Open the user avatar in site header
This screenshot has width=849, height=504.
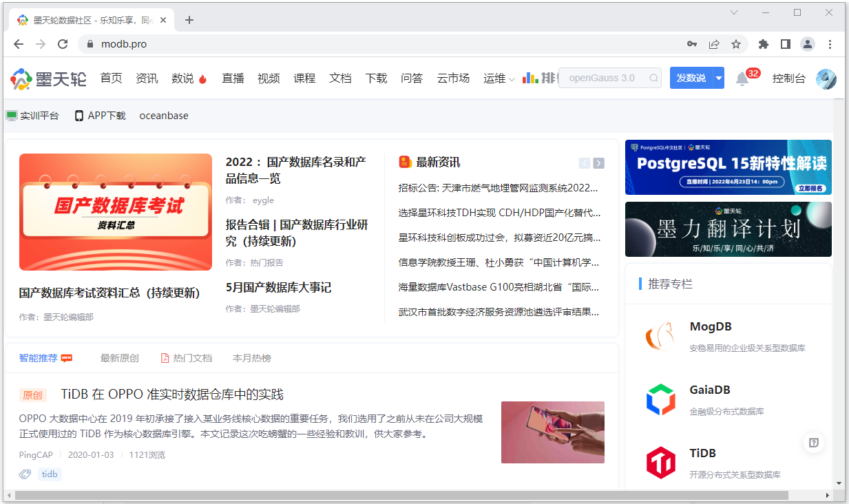coord(826,78)
